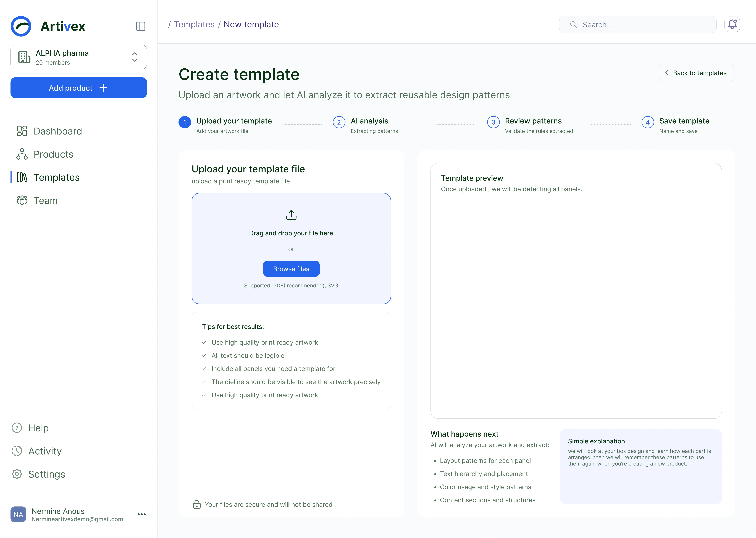The width and height of the screenshot is (756, 538).
Task: Click the NA user avatar
Action: 18,514
